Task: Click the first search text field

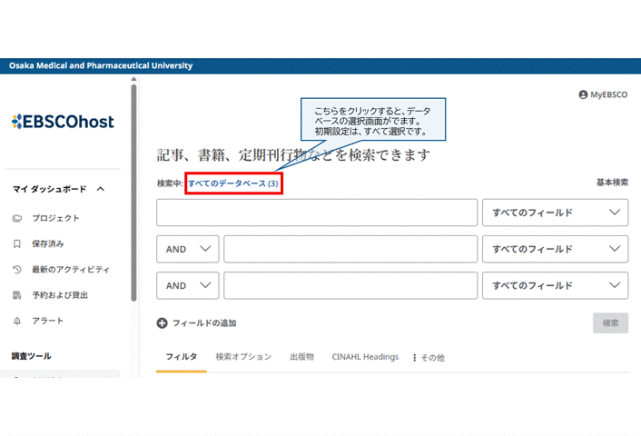Action: coord(317,212)
